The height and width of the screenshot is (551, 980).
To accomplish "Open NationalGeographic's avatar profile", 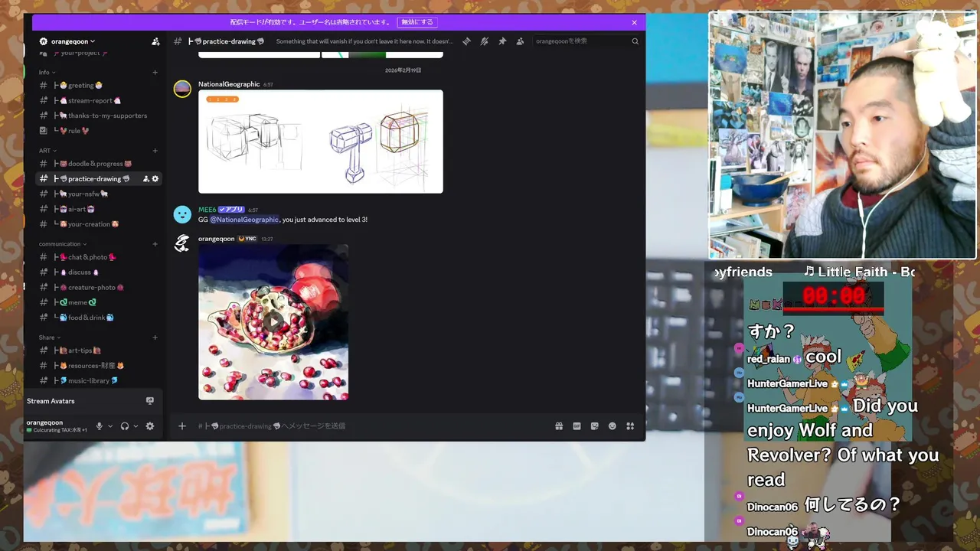I will pos(182,90).
